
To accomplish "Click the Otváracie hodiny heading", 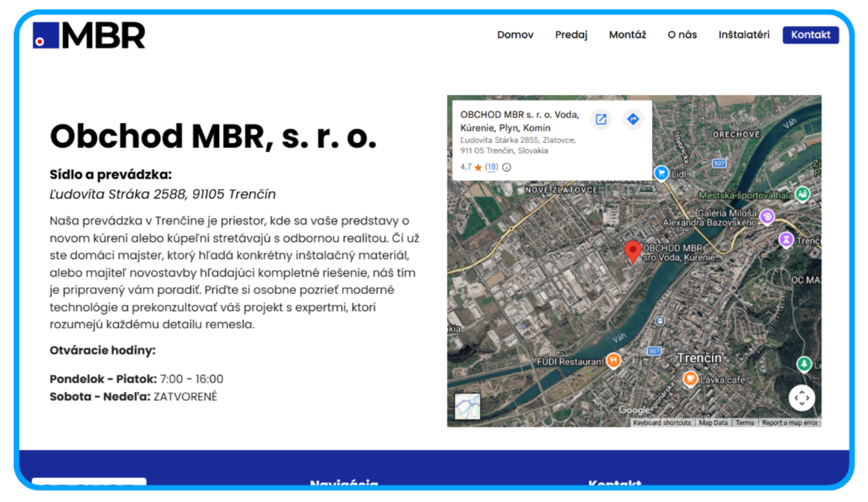I will click(102, 350).
